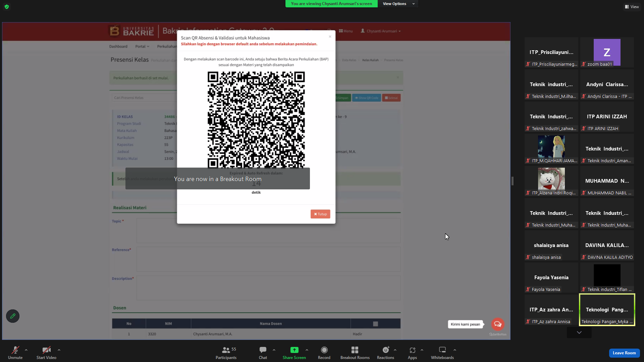Click the Kelas Kuliah breadcrumb link
This screenshot has height=362, width=644.
click(x=370, y=60)
